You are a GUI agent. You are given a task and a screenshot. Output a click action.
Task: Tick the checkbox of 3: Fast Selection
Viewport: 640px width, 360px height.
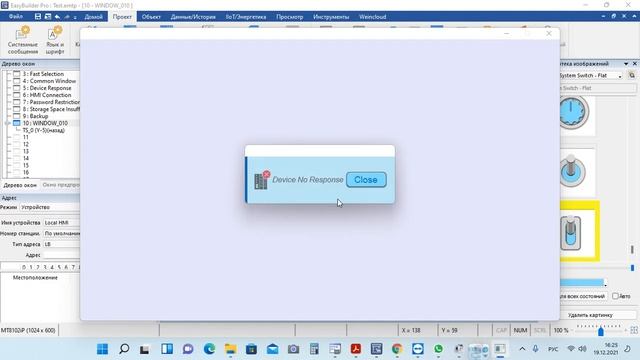coord(16,74)
